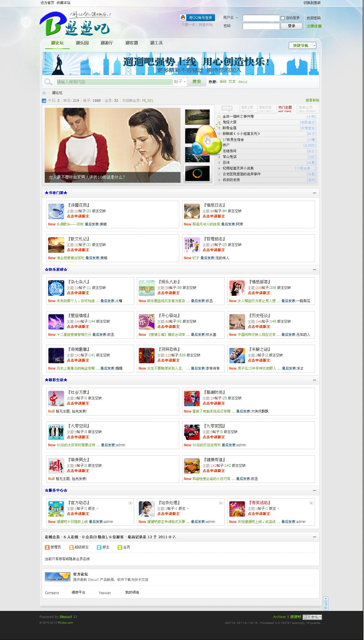Open the 未解之谜 forum icon
The image size is (364, 640).
[x=237, y=355]
